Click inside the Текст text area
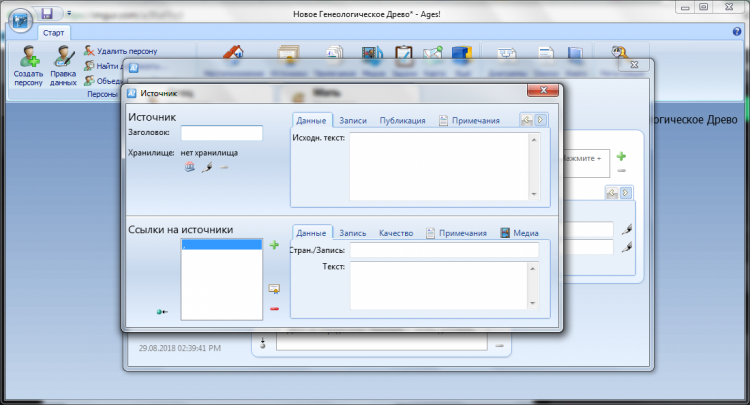This screenshot has width=750, height=405. tap(438, 285)
